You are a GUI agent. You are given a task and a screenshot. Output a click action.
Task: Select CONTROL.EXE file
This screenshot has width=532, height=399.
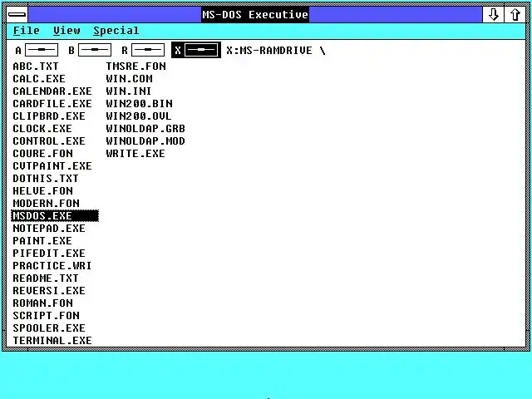click(x=49, y=141)
